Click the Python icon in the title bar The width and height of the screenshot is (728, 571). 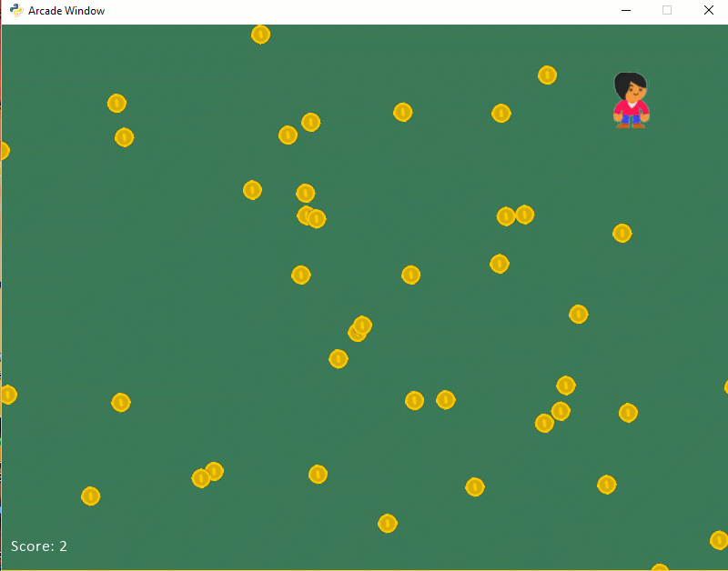(x=16, y=10)
